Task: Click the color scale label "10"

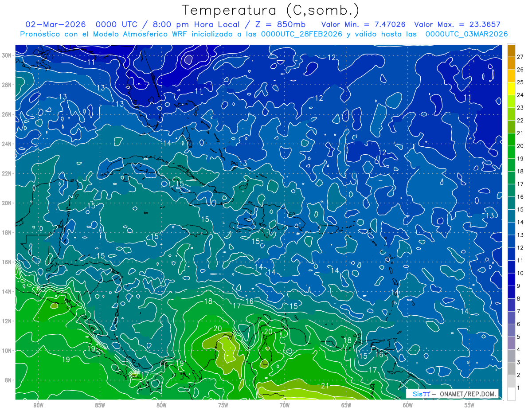Action: (520, 273)
